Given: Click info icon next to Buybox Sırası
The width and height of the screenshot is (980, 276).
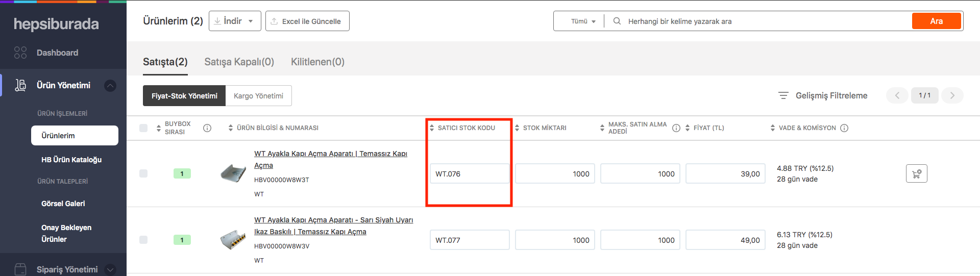Looking at the screenshot, I should [x=207, y=128].
